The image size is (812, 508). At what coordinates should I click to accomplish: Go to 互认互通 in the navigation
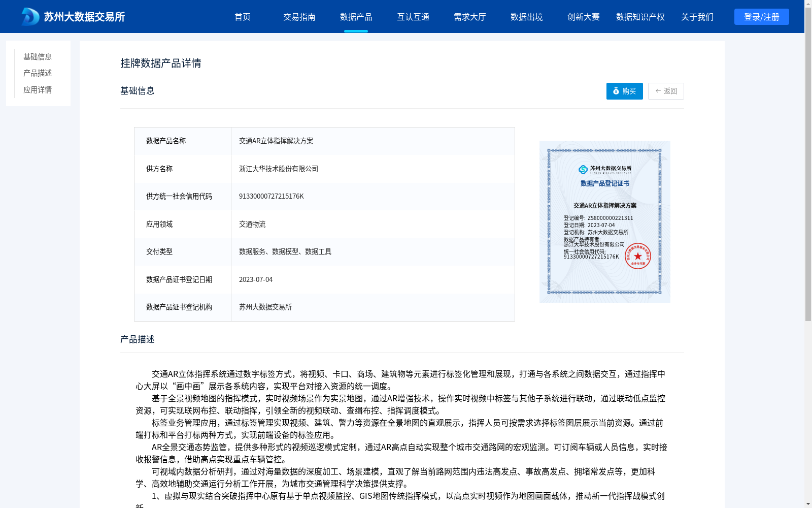[413, 17]
